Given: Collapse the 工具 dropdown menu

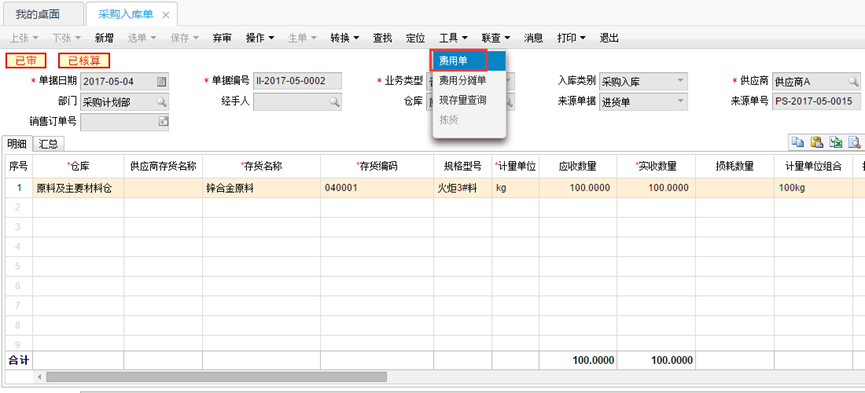Looking at the screenshot, I should pos(453,38).
